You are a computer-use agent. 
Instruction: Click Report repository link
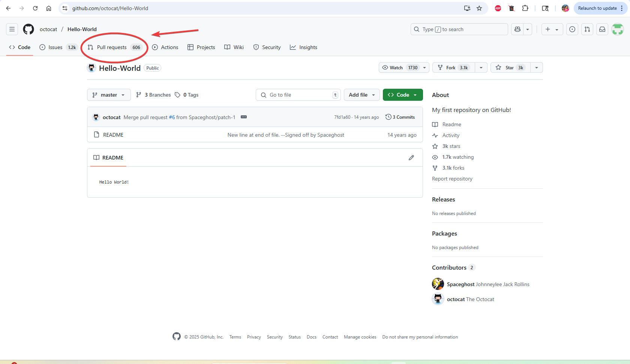(x=452, y=179)
